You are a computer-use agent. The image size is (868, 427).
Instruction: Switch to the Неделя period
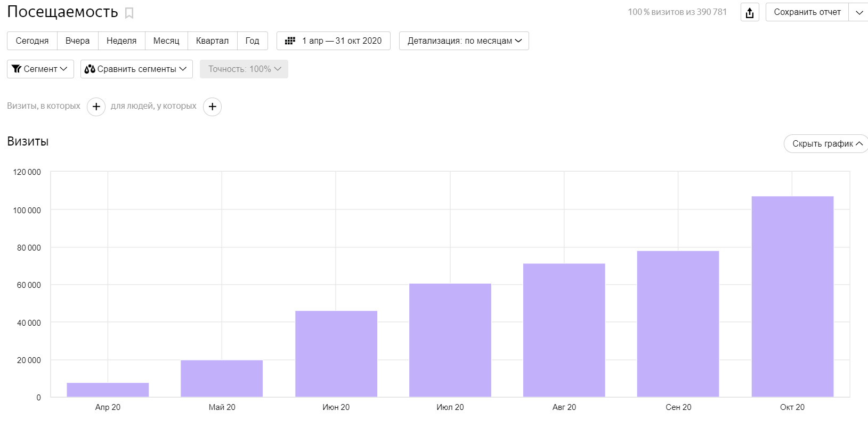(121, 41)
